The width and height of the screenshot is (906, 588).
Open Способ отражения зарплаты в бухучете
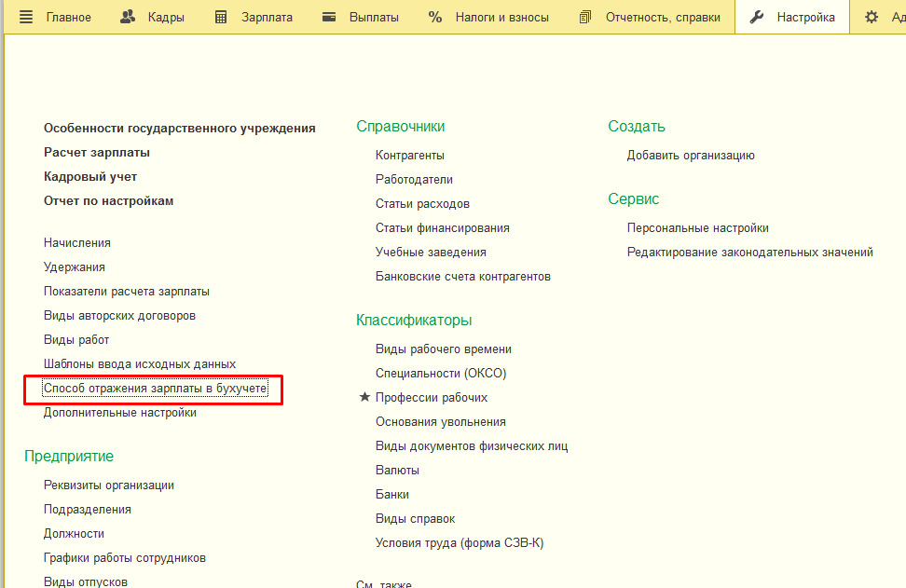tap(155, 388)
